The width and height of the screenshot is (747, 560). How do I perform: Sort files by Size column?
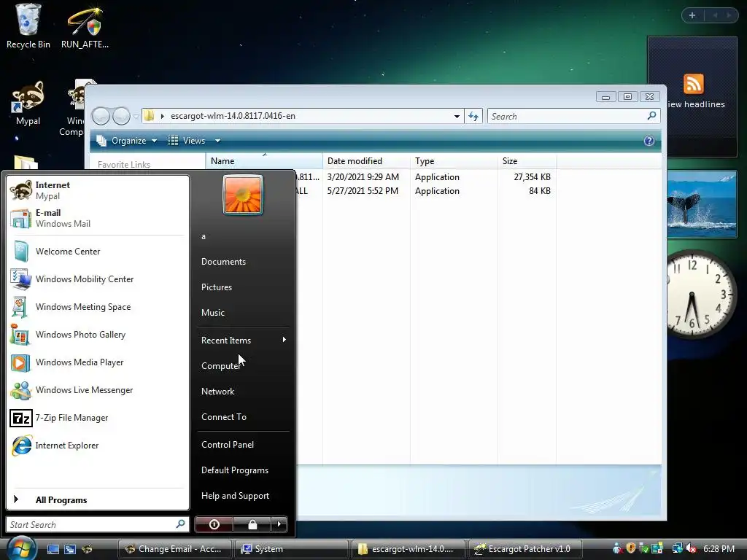click(527, 161)
